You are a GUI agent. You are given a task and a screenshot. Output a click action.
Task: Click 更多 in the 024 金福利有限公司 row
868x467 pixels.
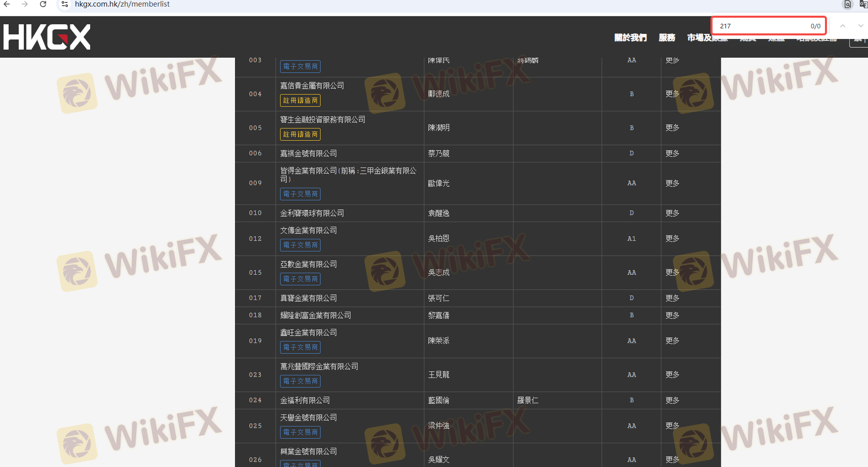point(672,400)
